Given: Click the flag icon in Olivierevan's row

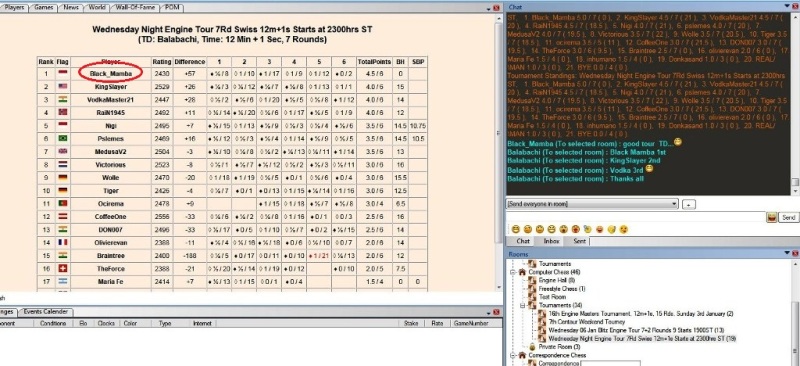Looking at the screenshot, I should 63,242.
